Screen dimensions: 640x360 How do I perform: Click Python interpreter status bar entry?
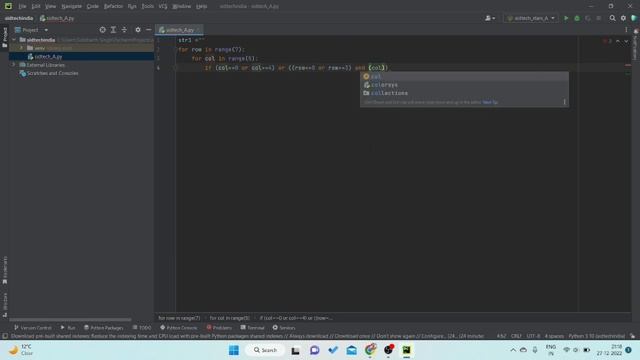[596, 336]
